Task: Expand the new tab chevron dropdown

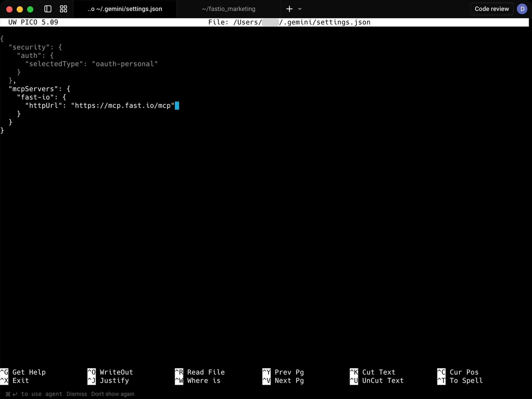Action: click(300, 9)
